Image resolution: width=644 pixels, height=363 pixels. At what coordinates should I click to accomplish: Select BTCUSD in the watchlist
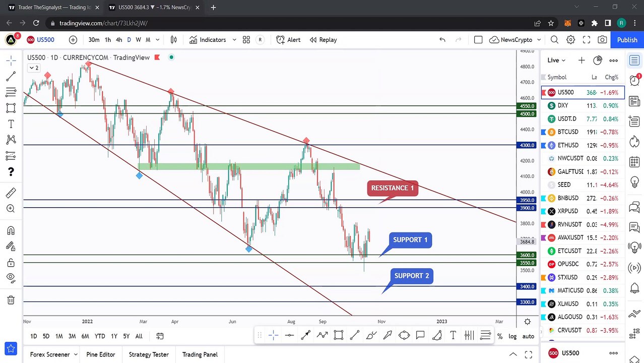583,132
